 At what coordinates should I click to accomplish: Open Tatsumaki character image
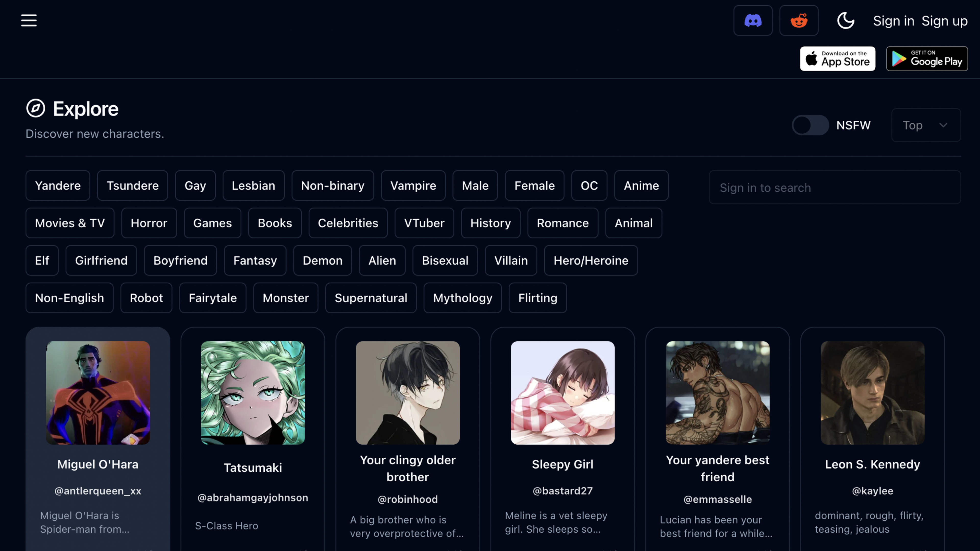coord(253,393)
